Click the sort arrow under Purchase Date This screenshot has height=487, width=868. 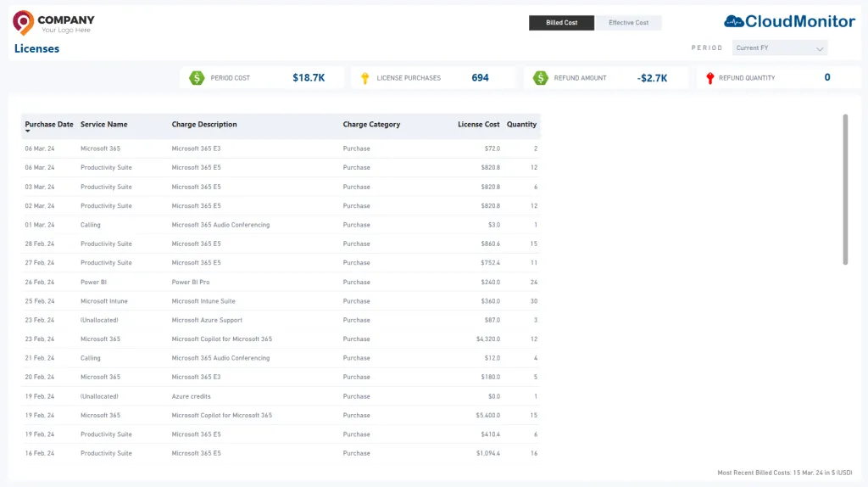click(x=28, y=132)
